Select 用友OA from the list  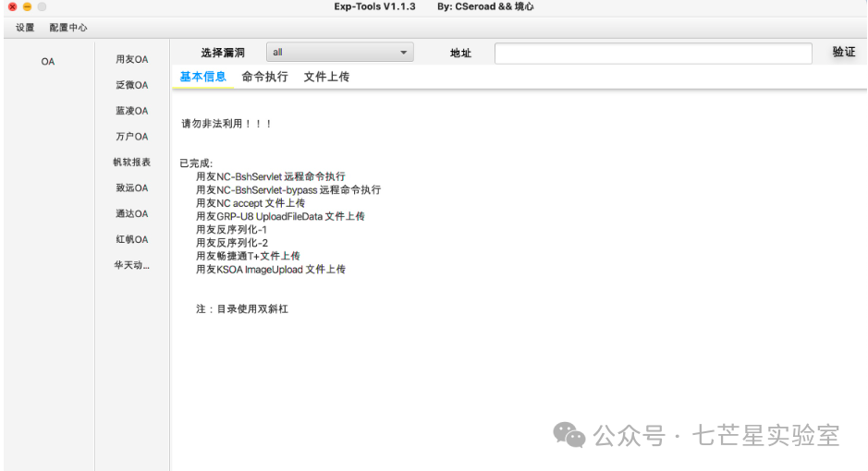point(132,59)
